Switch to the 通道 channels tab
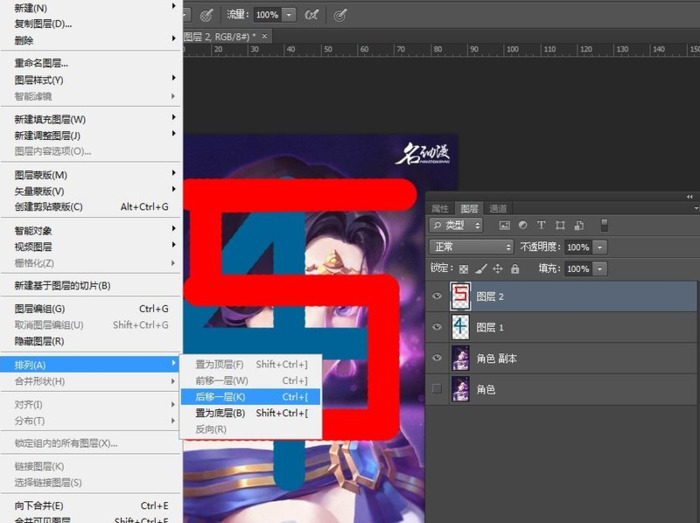 (498, 208)
